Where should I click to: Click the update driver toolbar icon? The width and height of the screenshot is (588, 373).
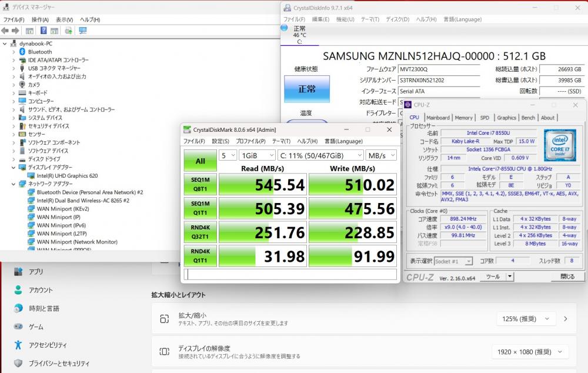69,31
